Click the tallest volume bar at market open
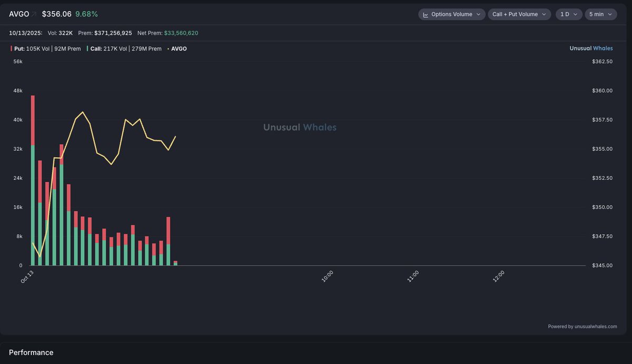This screenshot has width=632, height=364. 33,179
